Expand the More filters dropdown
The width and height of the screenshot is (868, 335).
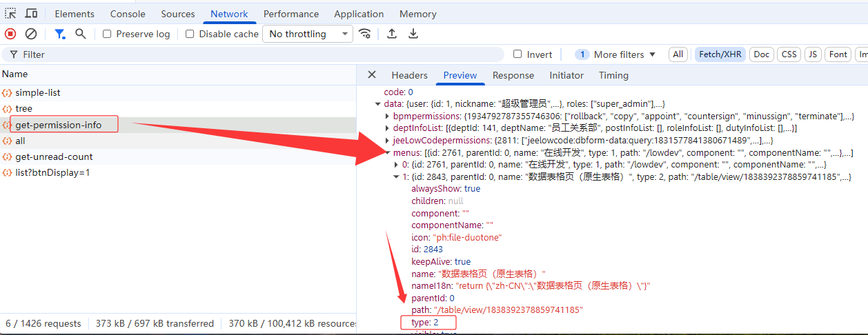[618, 54]
